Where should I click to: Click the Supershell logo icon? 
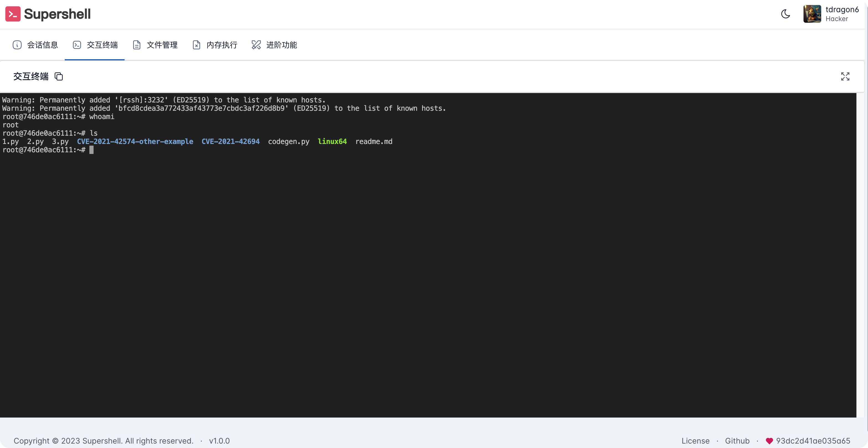pos(13,14)
